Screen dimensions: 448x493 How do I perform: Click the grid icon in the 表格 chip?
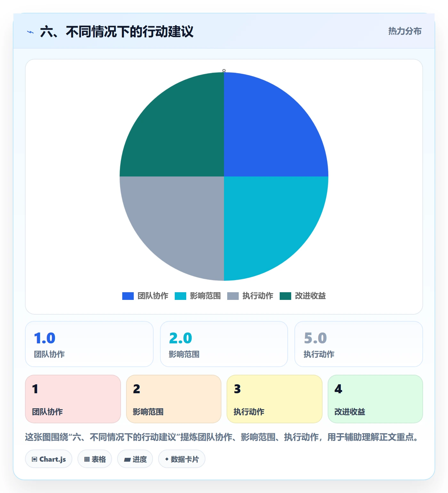[87, 459]
